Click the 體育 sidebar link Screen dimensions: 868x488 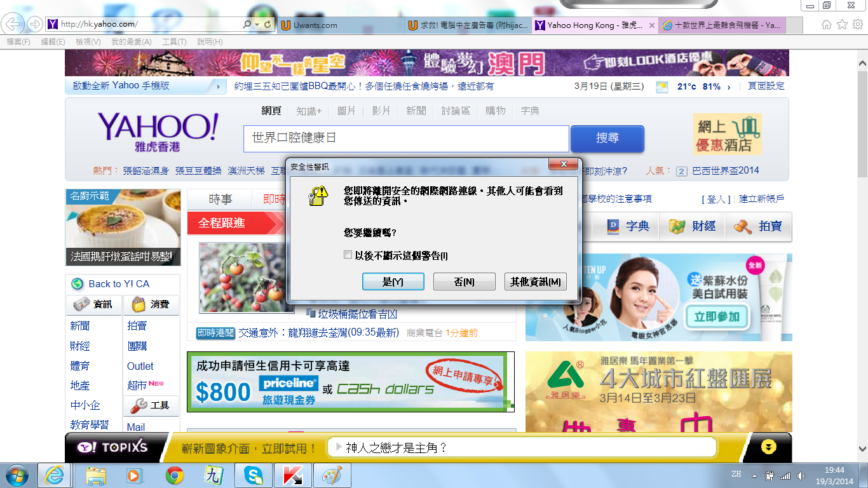click(x=80, y=366)
